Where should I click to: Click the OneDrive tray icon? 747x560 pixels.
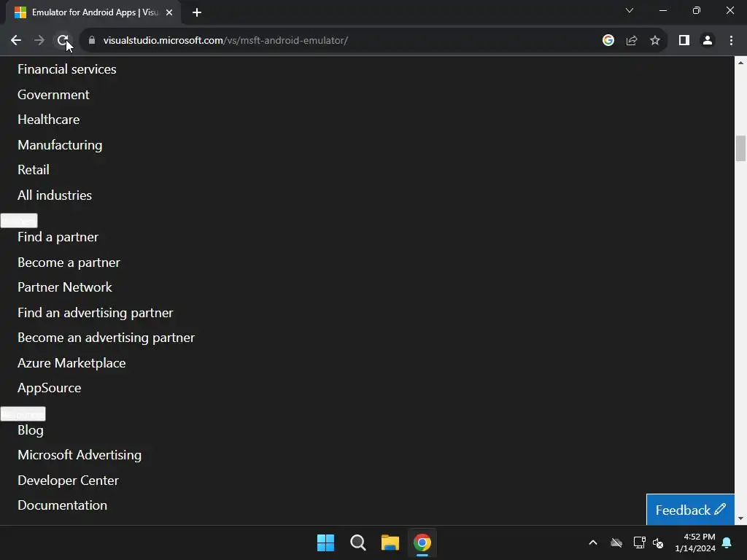(x=616, y=542)
